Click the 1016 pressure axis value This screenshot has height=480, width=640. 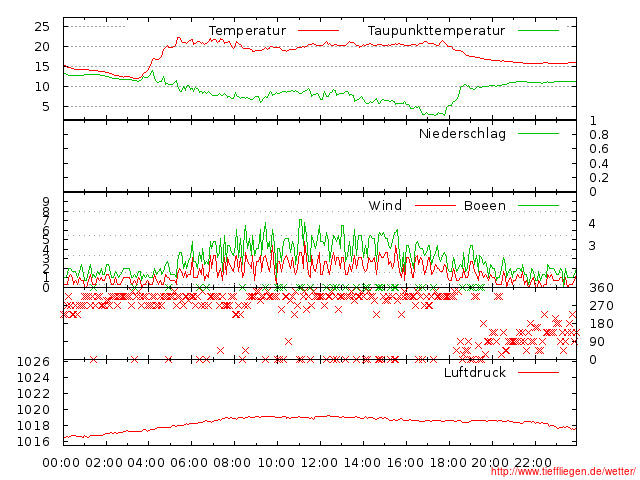[x=33, y=442]
